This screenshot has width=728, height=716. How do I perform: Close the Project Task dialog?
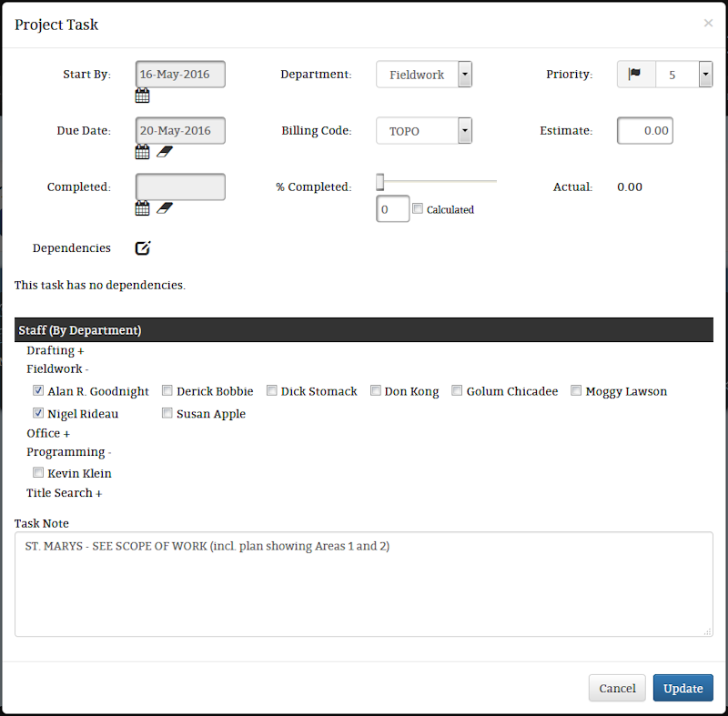pyautogui.click(x=708, y=23)
